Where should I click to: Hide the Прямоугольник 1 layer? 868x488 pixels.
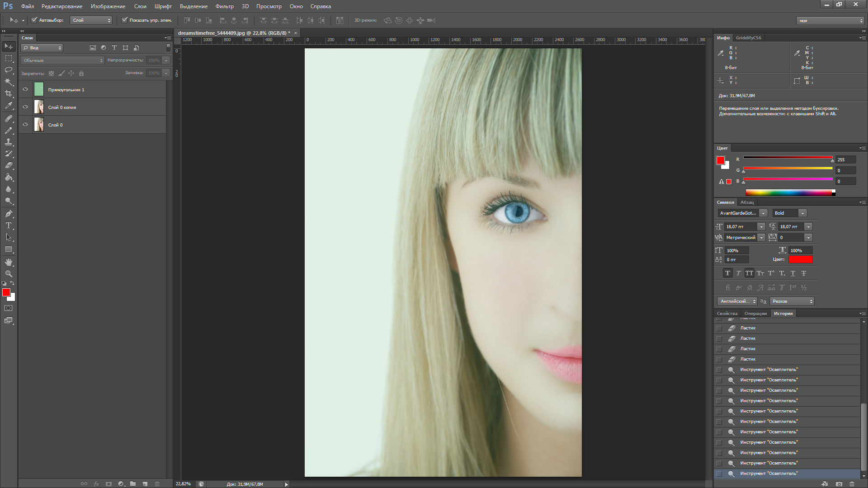point(25,89)
